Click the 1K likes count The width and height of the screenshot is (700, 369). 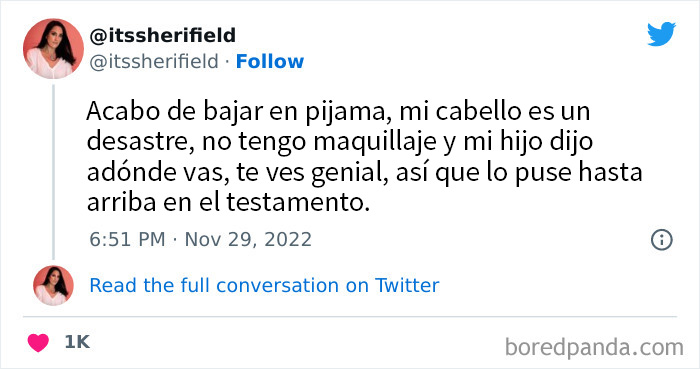77,342
